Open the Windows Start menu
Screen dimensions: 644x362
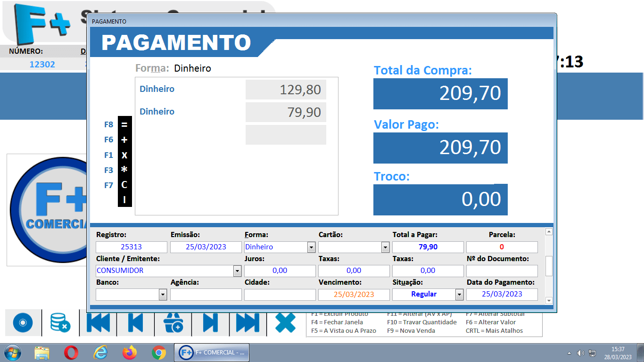[x=12, y=353]
